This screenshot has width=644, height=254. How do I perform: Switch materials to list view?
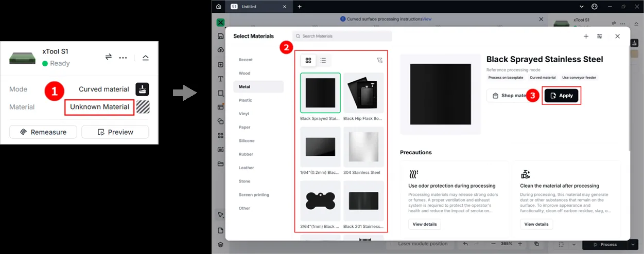[323, 60]
